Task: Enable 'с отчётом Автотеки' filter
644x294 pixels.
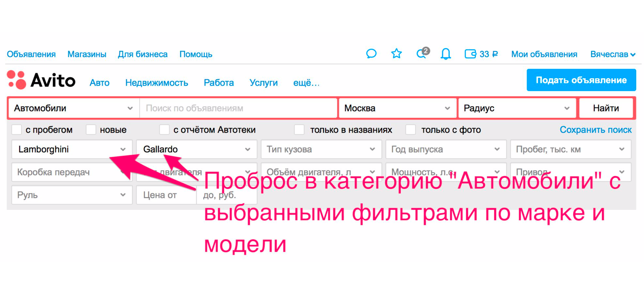Action: pos(164,130)
